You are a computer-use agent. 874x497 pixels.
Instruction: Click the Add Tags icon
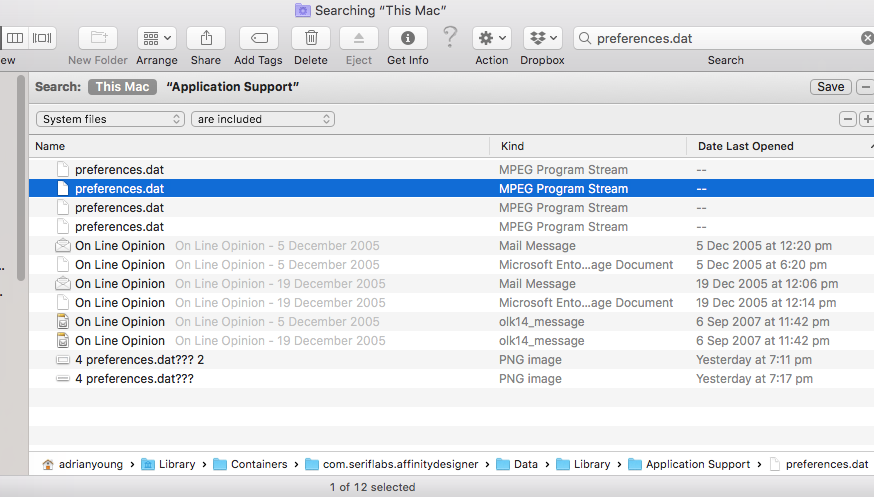click(x=258, y=38)
